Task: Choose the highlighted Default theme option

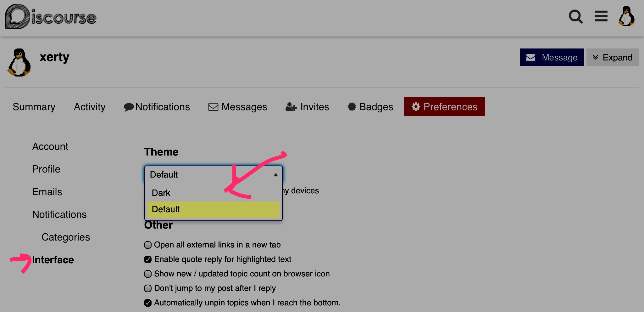Action: (x=214, y=209)
